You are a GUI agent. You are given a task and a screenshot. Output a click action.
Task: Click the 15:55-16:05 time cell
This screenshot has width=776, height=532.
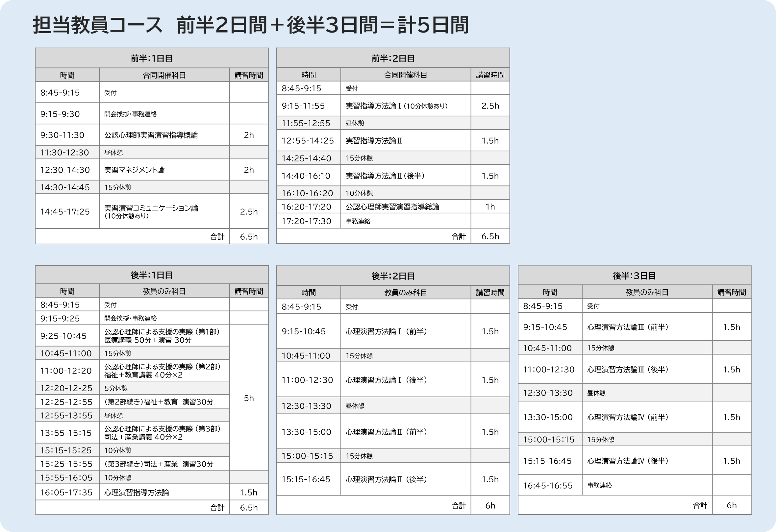click(x=67, y=477)
